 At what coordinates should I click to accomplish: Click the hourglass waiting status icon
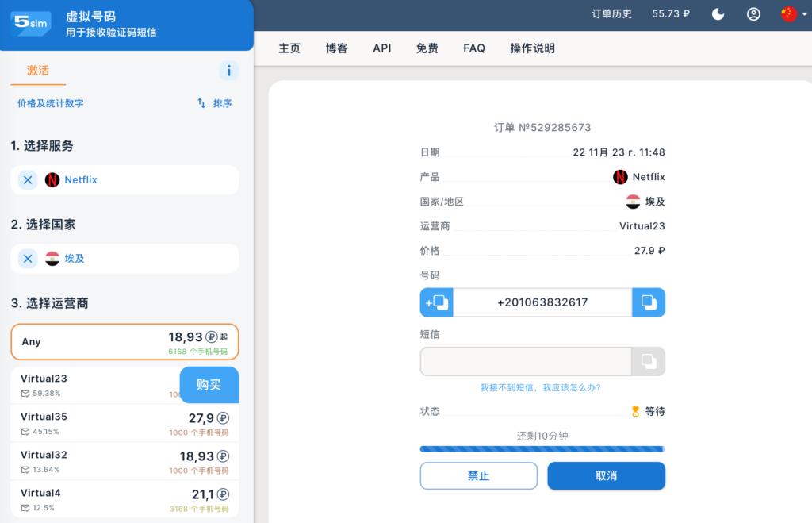tap(635, 412)
